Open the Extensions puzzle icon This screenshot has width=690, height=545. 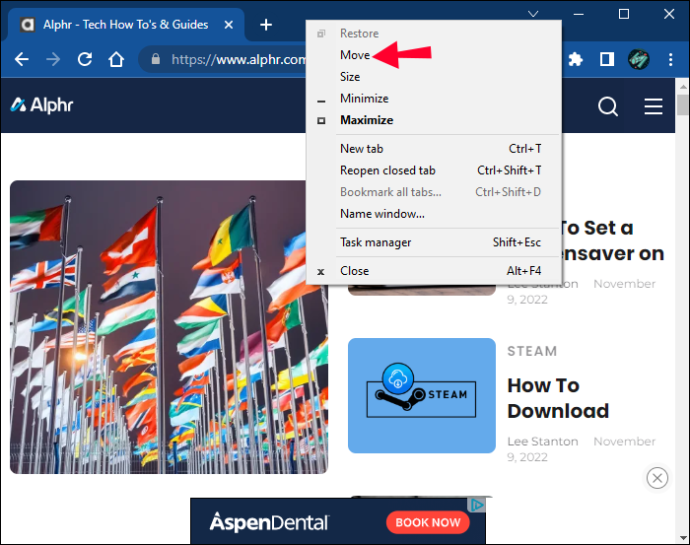coord(576,59)
